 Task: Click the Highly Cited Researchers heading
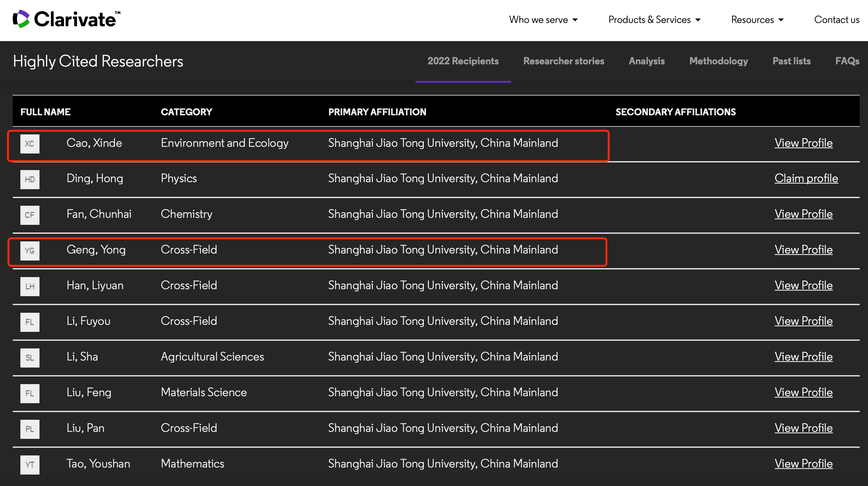98,61
